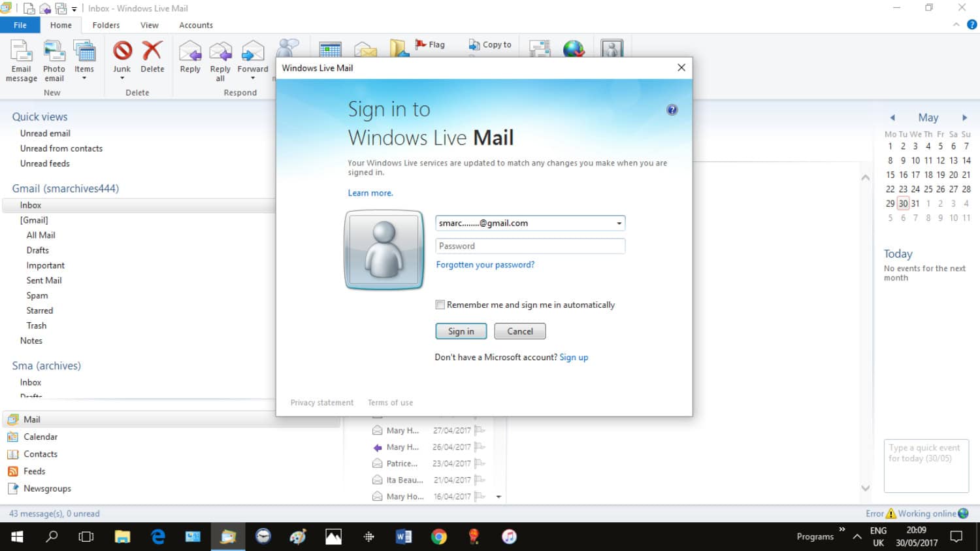Click the Error warning icon in status bar

[x=890, y=514]
